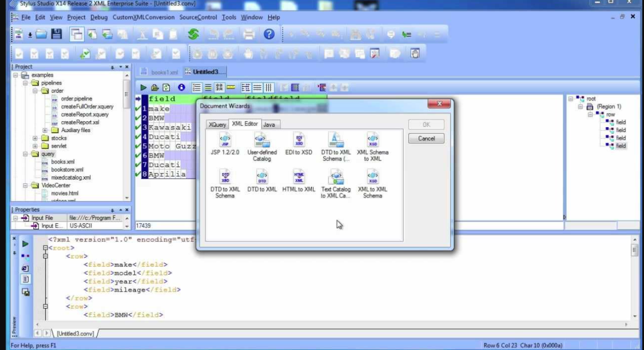The width and height of the screenshot is (644, 350).
Task: Pick the DTD to XML wizard
Action: point(262,181)
